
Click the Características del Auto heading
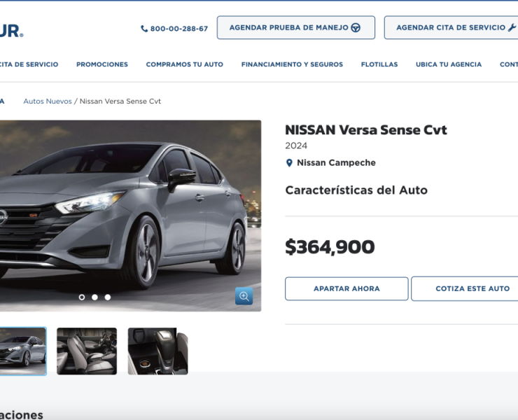coord(356,190)
